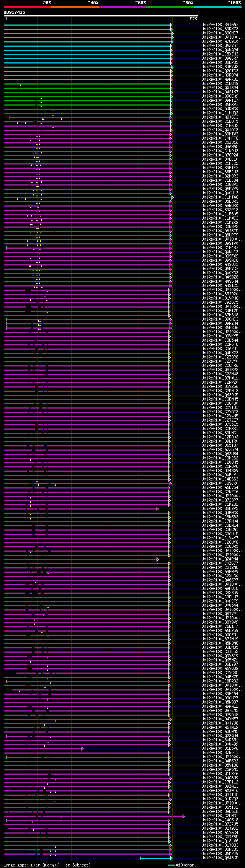Select the UniRef100_B6KKV7 label

click(220, 104)
